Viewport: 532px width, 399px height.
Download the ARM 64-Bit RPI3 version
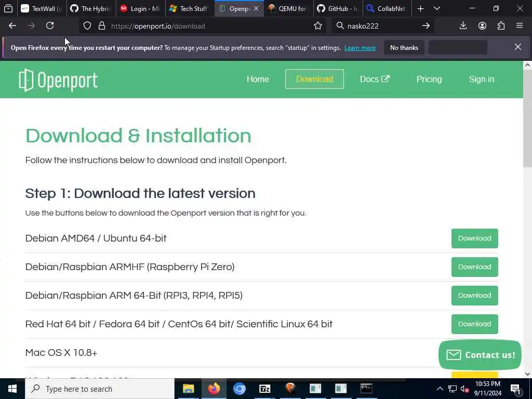(474, 295)
